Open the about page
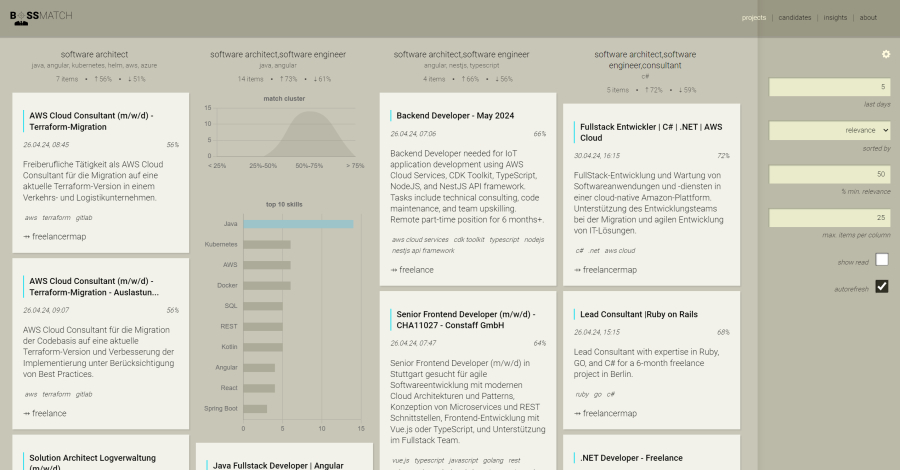The image size is (900, 470). pos(868,17)
